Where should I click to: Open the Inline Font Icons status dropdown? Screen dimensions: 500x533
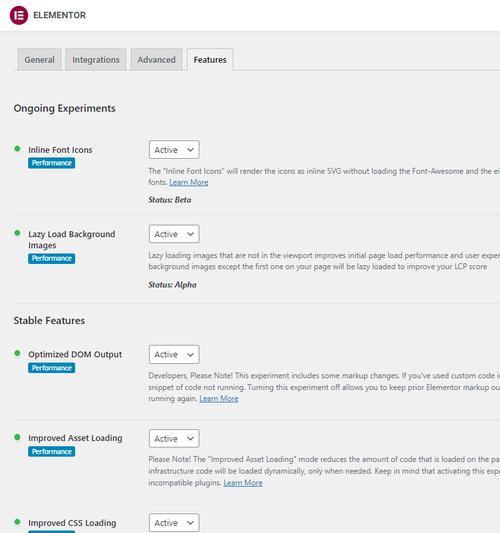[174, 150]
